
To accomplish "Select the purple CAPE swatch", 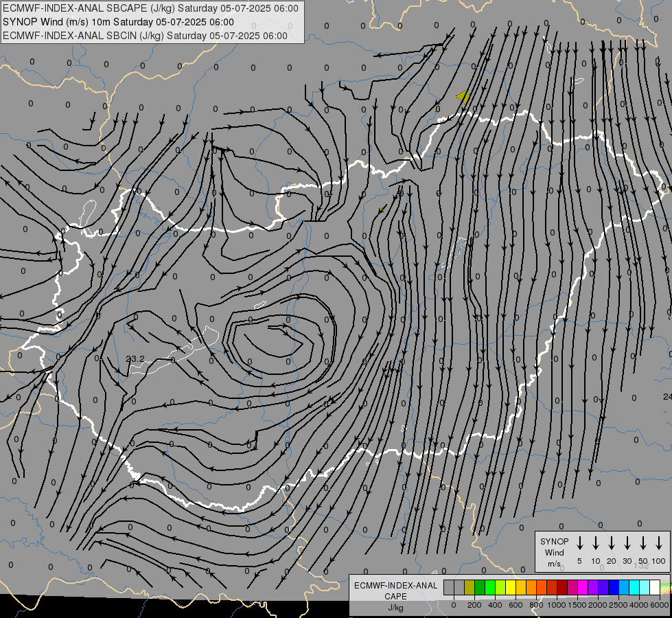I will 593,588.
